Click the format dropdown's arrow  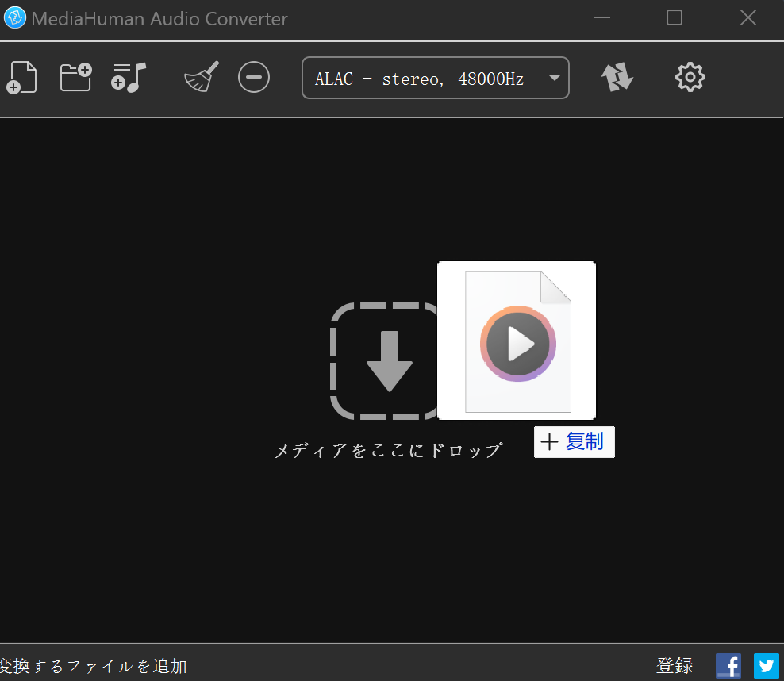(x=554, y=78)
